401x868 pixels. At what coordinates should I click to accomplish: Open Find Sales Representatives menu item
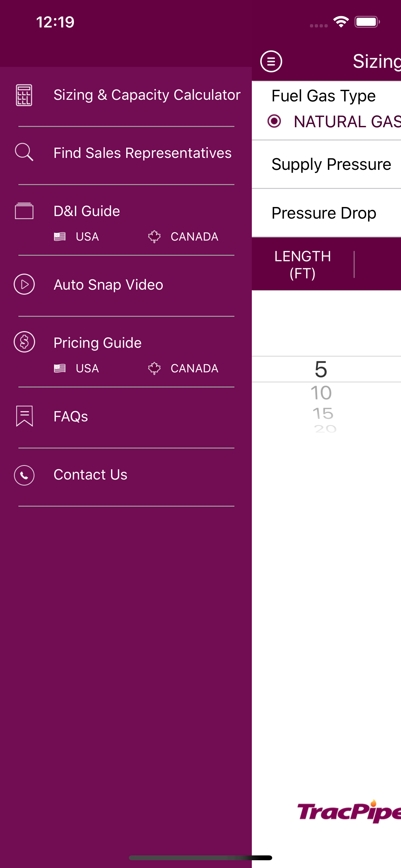[142, 152]
